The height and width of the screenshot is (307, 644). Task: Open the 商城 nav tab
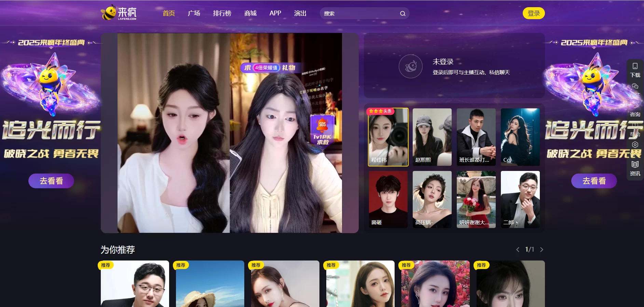click(x=250, y=13)
